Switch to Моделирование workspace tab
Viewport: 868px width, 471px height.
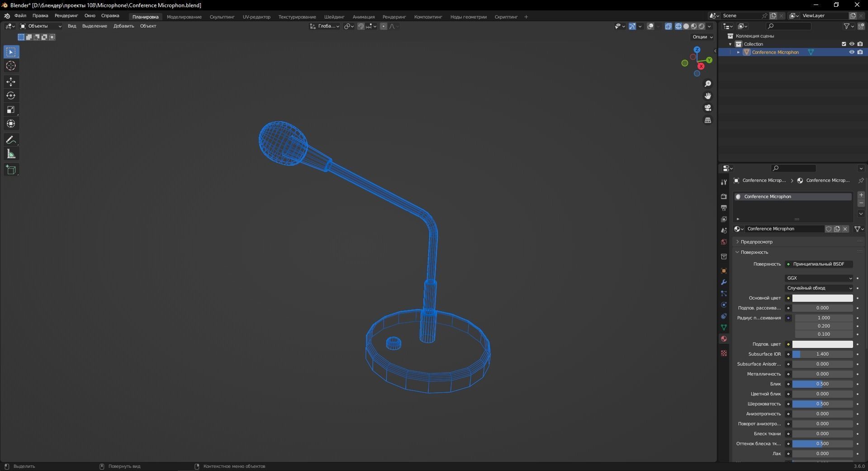(x=184, y=17)
